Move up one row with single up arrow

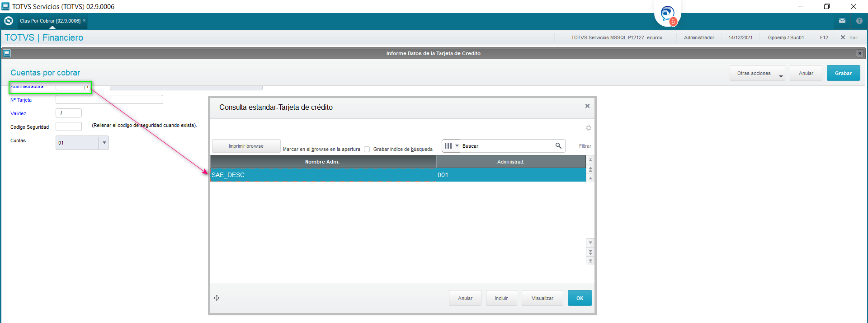point(590,178)
